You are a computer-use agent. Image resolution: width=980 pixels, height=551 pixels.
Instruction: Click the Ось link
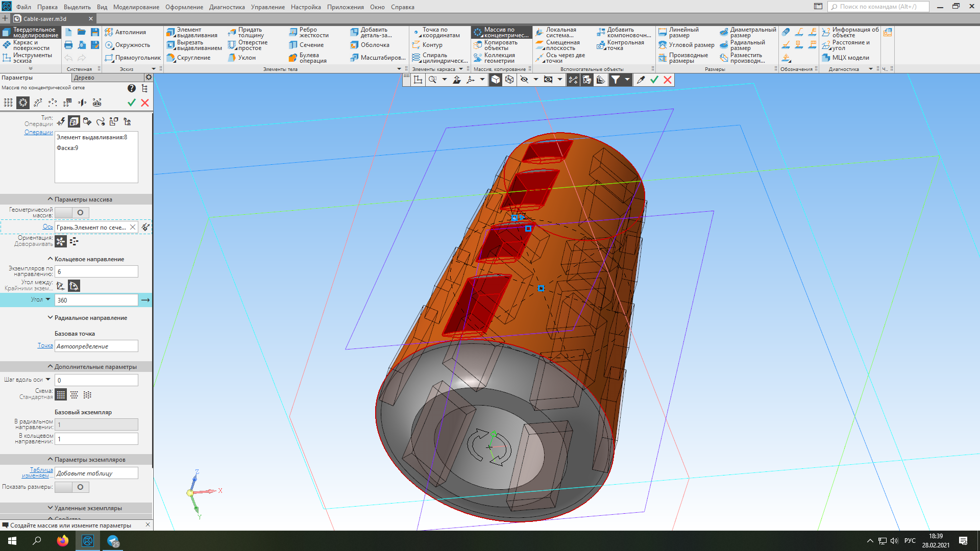[x=48, y=227]
